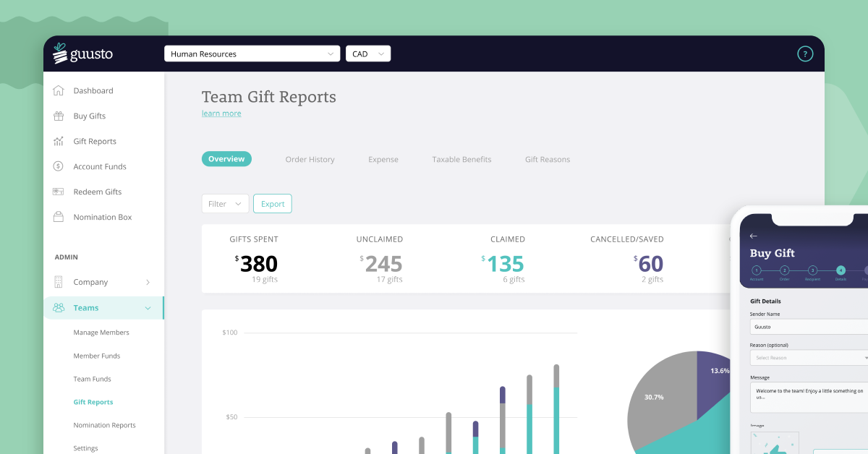Open Member Funds under Teams

click(x=97, y=356)
